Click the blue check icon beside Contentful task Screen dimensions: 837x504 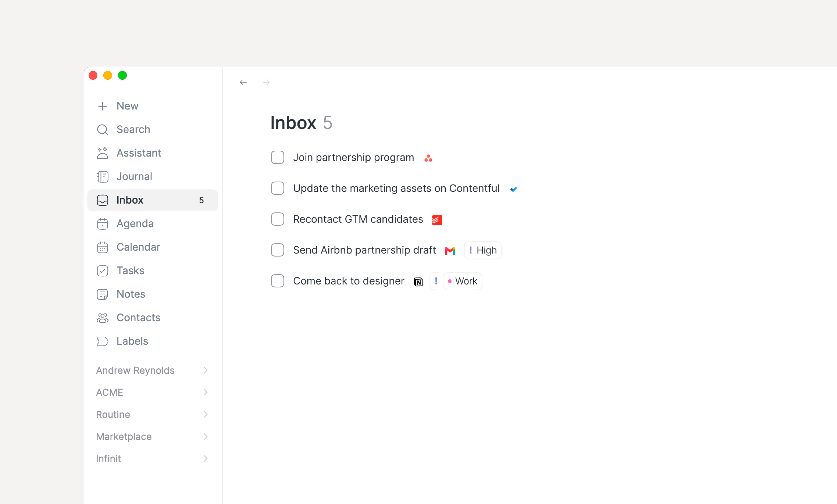513,189
